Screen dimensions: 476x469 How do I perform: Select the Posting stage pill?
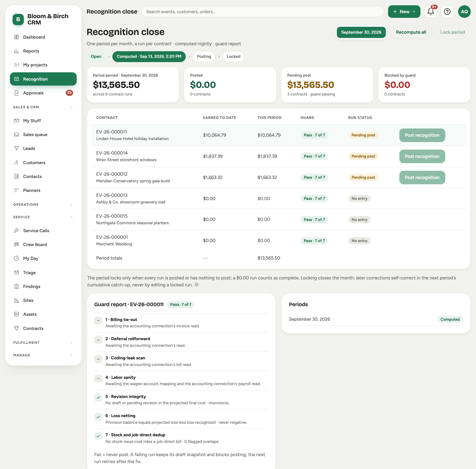tap(204, 56)
